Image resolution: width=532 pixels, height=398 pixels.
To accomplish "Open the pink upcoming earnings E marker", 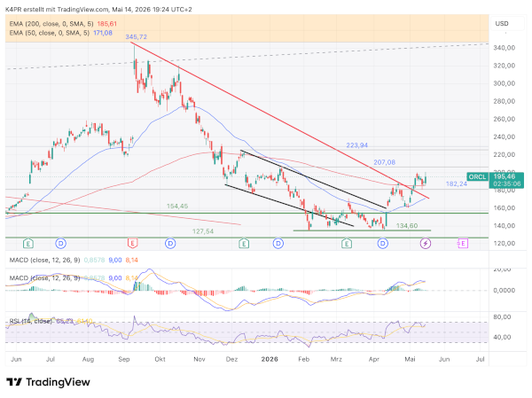I will click(463, 243).
